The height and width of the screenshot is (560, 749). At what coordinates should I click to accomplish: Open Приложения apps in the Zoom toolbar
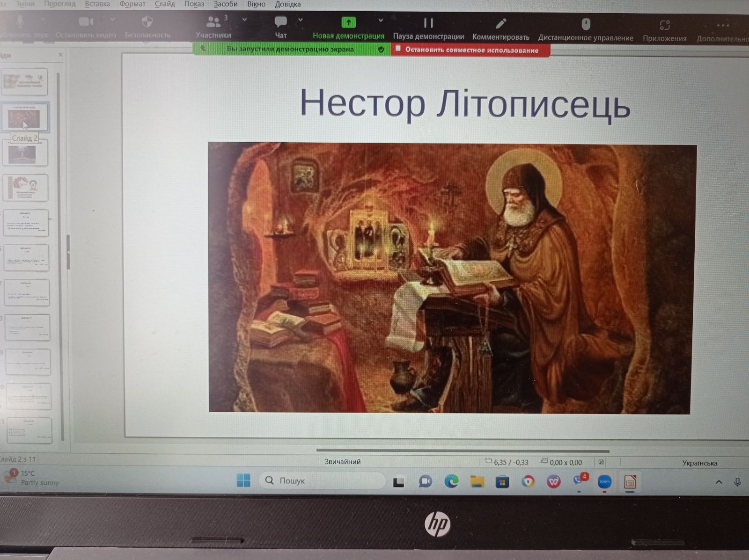click(665, 25)
